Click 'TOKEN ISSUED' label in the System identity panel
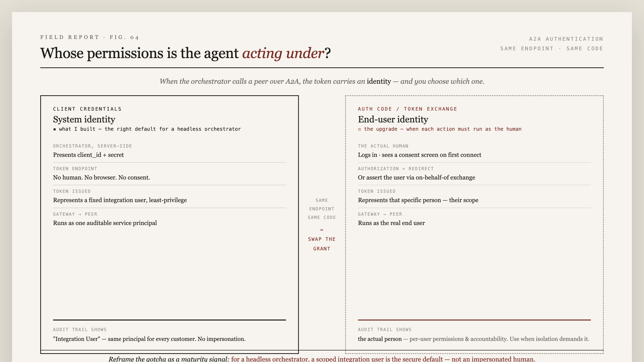The image size is (644, 362). (72, 191)
